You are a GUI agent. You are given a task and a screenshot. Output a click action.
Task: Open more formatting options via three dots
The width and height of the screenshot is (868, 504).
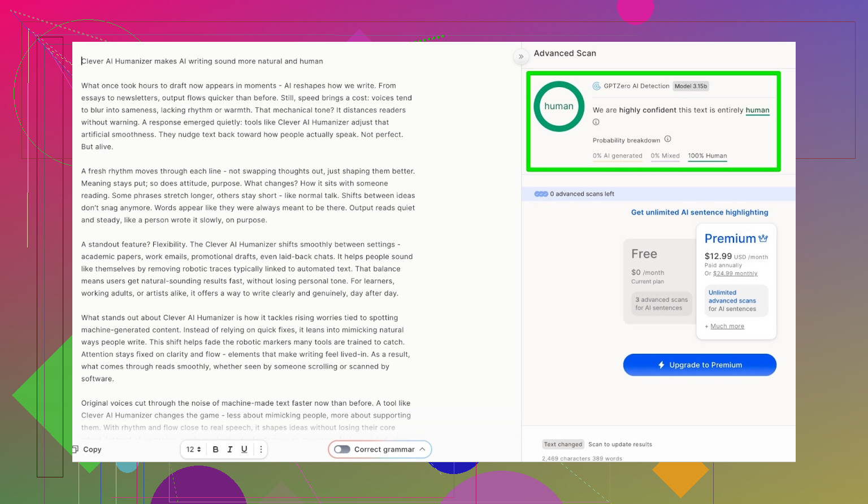pos(261,449)
